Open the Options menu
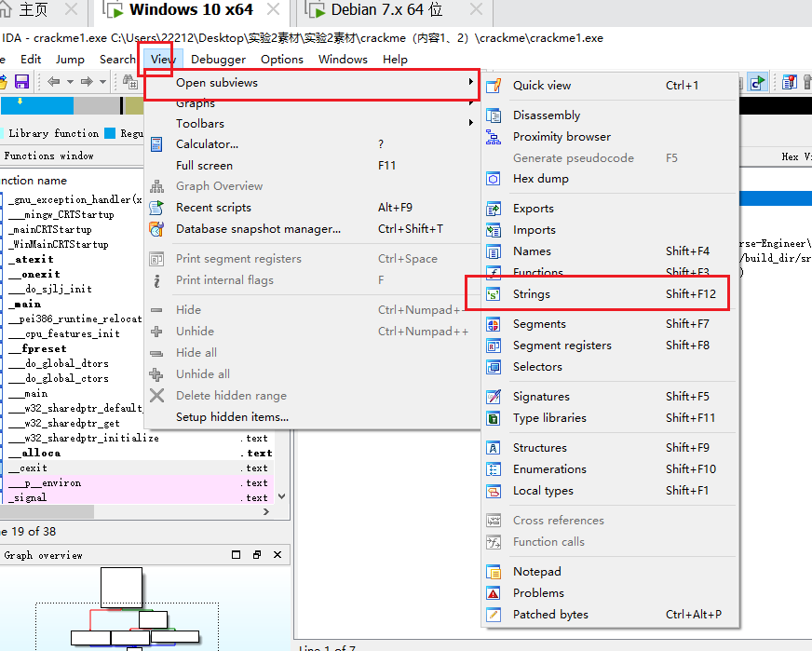The height and width of the screenshot is (651, 812). 282,59
